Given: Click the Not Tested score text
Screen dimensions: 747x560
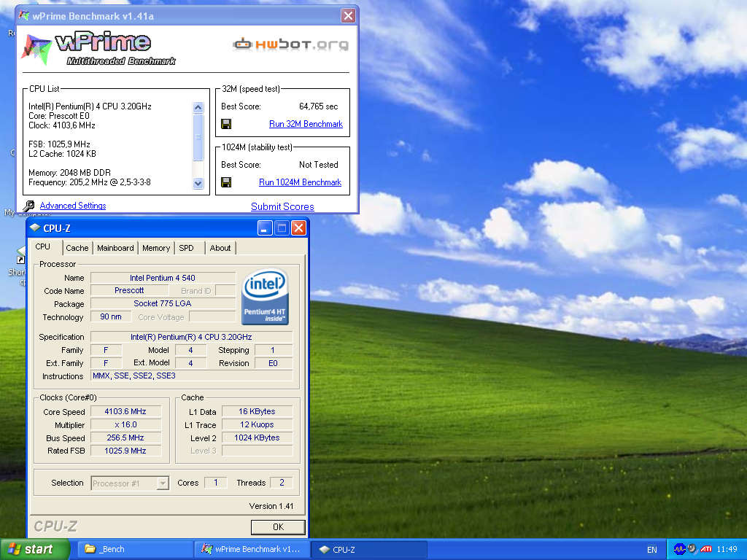Looking at the screenshot, I should coord(318,165).
